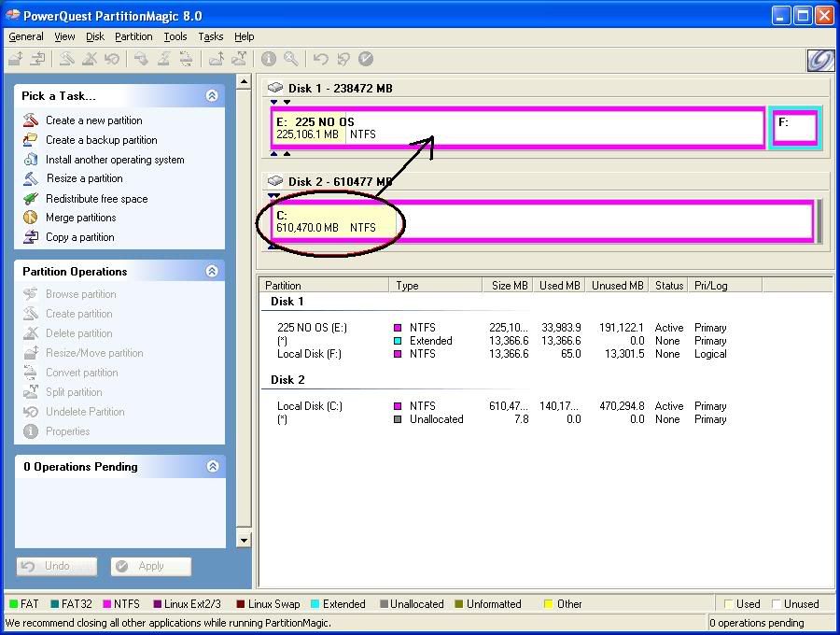Select the 225 NO OS (E:) row

(x=501, y=328)
